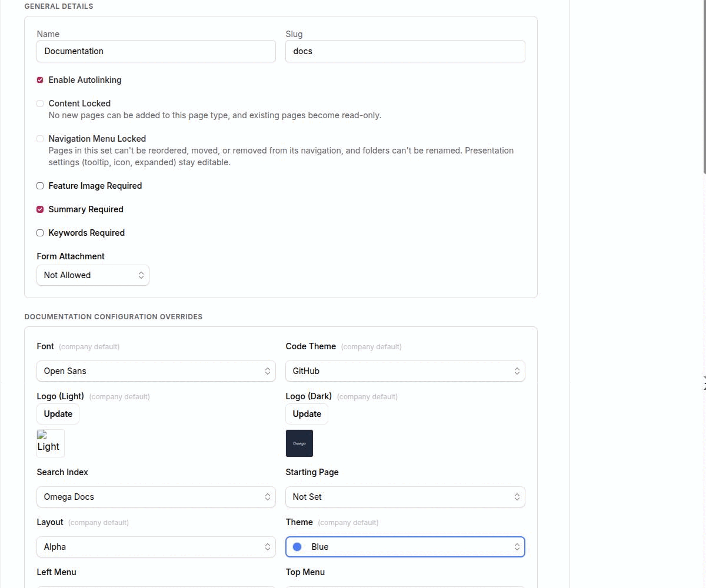Click the blue color circle in Theme dropdown
The image size is (706, 588).
[297, 547]
